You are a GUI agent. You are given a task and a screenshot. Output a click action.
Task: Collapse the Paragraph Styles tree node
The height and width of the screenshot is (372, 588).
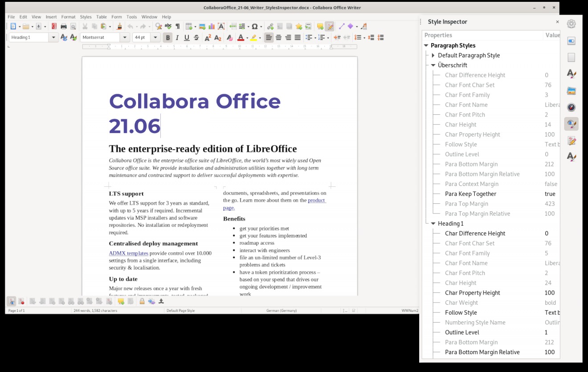pyautogui.click(x=426, y=45)
